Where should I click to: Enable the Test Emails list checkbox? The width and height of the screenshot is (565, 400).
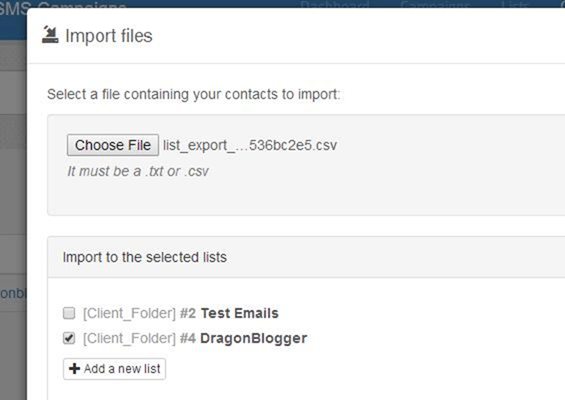(x=69, y=313)
